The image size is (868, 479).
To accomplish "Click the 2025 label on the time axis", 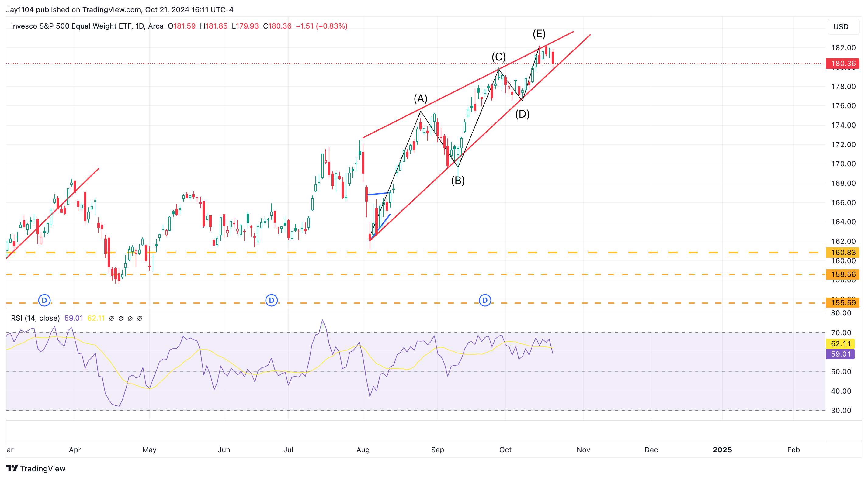I will (722, 450).
